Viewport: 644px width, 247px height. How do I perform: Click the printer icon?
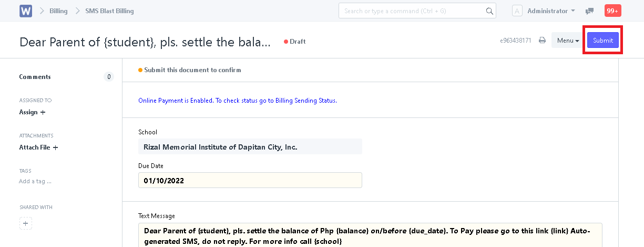(542, 41)
